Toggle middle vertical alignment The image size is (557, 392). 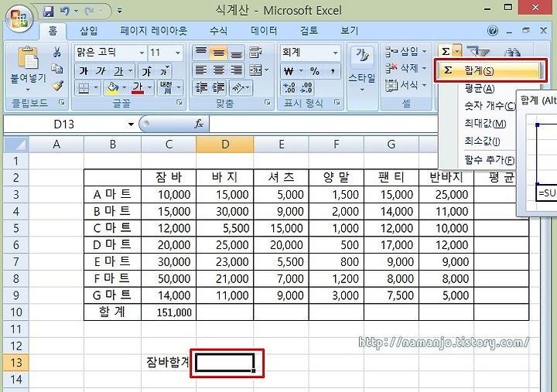(218, 53)
